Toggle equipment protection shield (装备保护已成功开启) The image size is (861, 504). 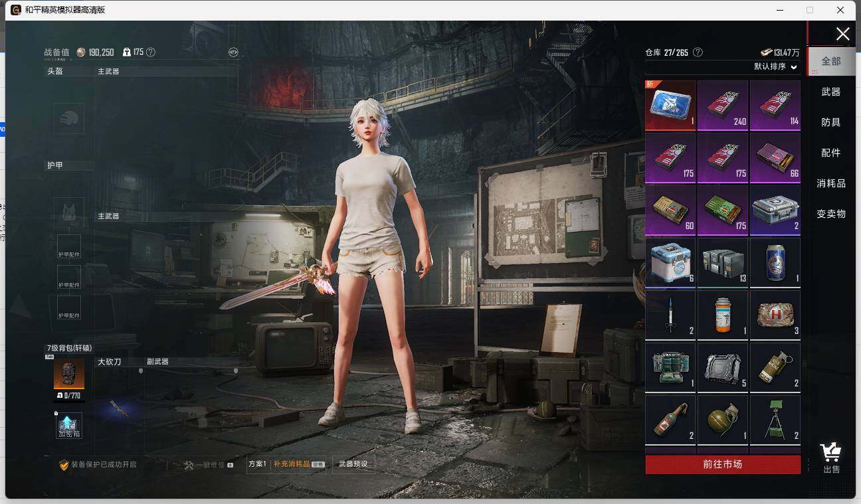pos(98,465)
